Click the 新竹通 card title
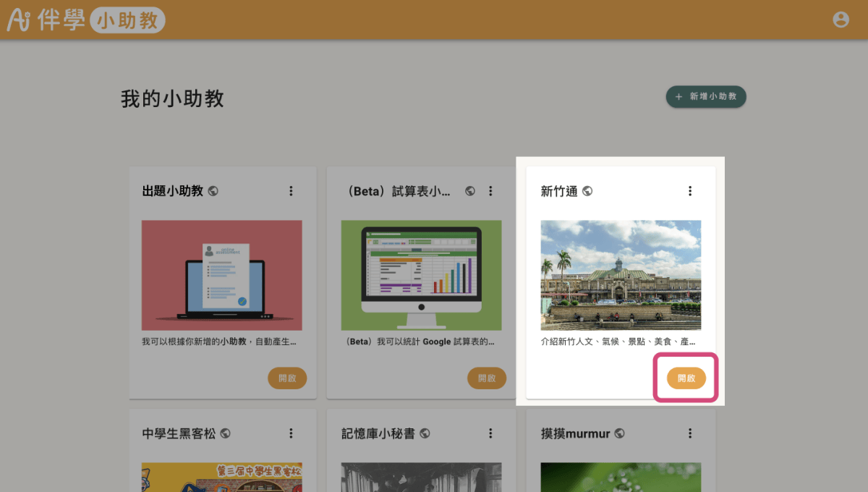 click(559, 191)
